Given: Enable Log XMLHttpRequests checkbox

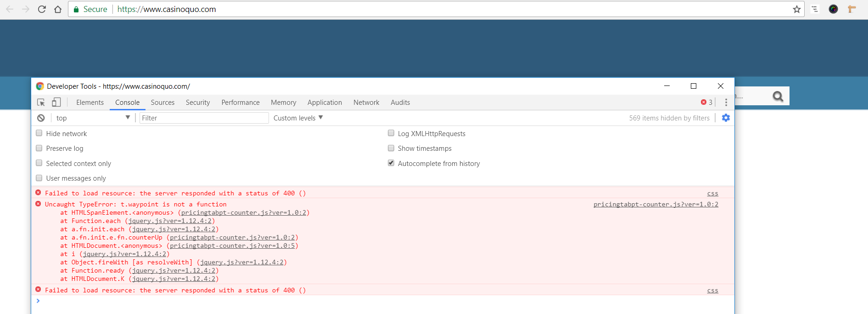Looking at the screenshot, I should pyautogui.click(x=391, y=133).
